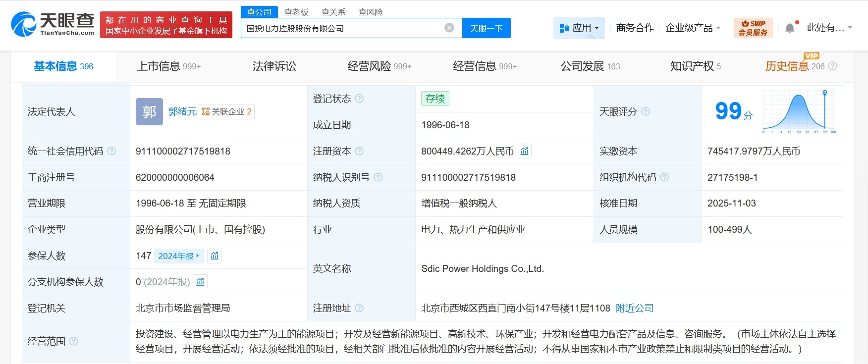Switch to 公司发展 tab
The image size is (868, 364).
(x=590, y=66)
